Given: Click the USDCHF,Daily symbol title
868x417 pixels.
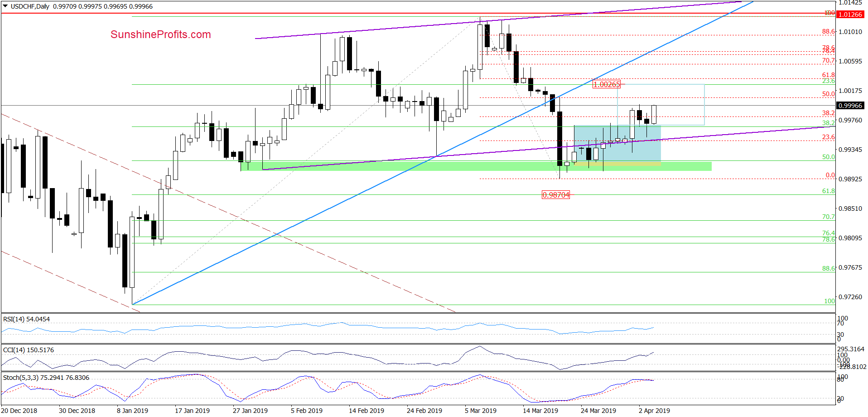Looking at the screenshot, I should tap(30, 6).
